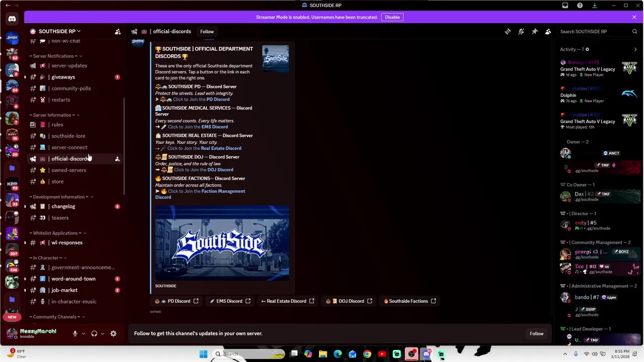The image size is (644, 362).
Task: Open the server-updates channel
Action: pyautogui.click(x=74, y=65)
